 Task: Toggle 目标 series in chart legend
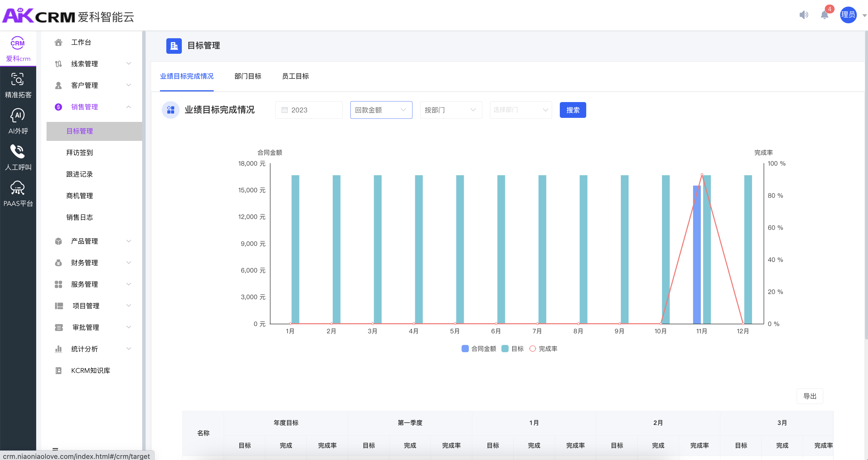point(512,349)
